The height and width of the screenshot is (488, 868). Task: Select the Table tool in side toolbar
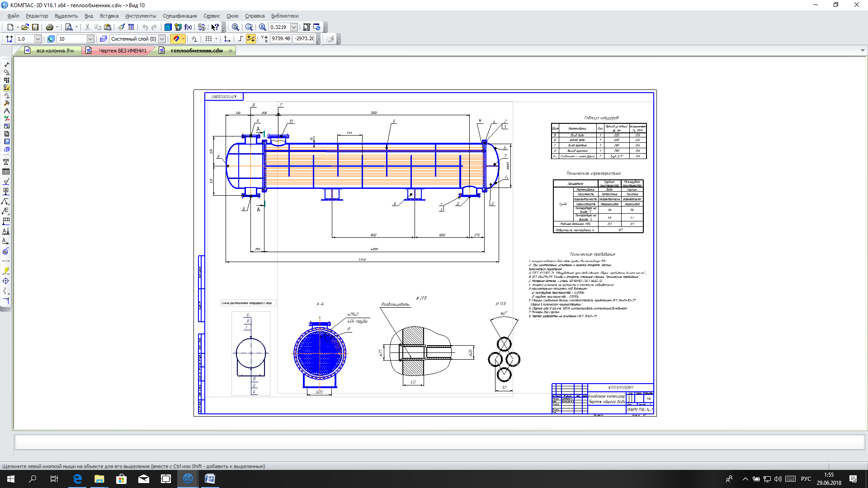[6, 172]
